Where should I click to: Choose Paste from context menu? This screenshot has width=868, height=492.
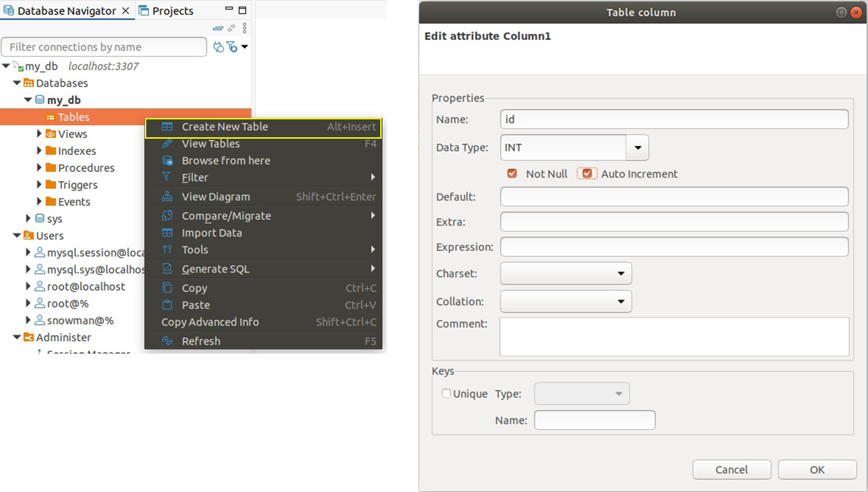(263, 305)
